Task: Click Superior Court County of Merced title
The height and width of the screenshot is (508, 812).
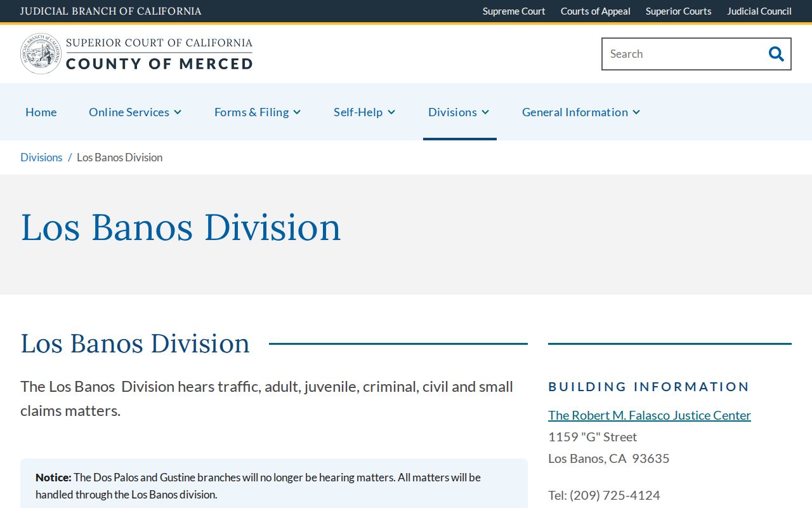Action: pos(159,54)
